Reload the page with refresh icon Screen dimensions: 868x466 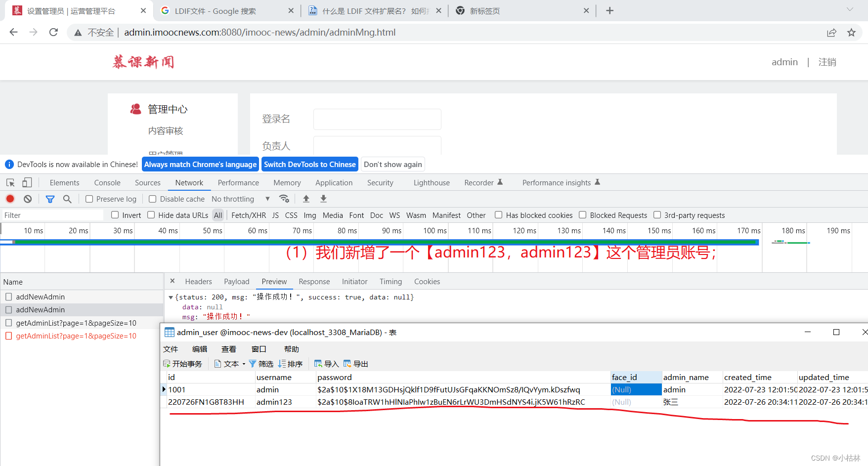click(53, 32)
